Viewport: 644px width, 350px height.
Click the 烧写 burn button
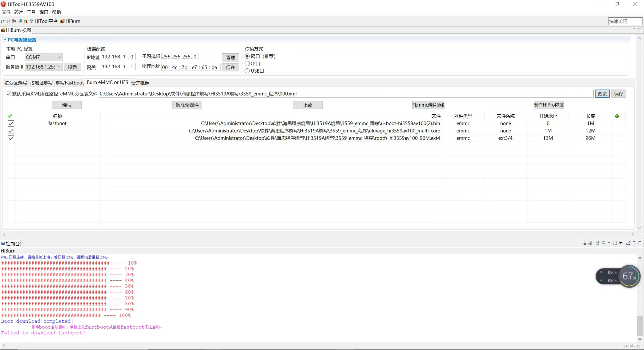(67, 105)
